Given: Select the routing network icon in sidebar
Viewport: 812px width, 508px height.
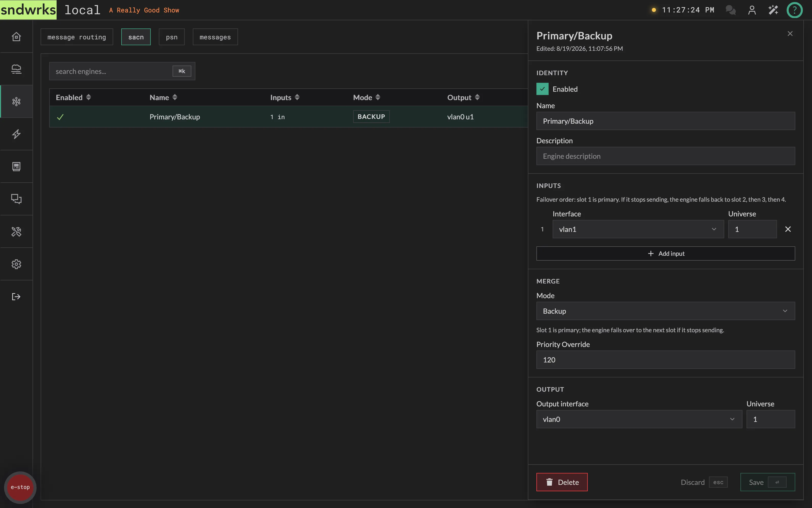Looking at the screenshot, I should point(16,101).
